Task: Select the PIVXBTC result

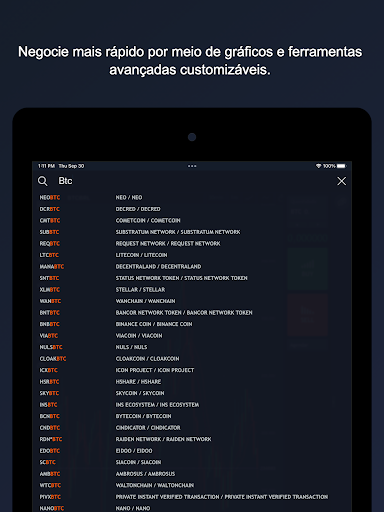Action: tap(50, 497)
